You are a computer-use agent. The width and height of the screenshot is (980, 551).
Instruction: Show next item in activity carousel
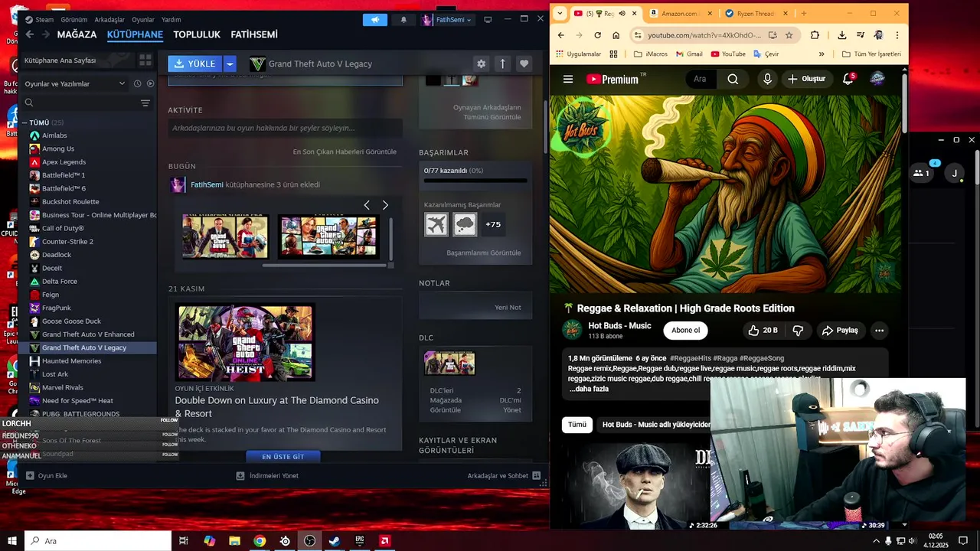tap(385, 205)
